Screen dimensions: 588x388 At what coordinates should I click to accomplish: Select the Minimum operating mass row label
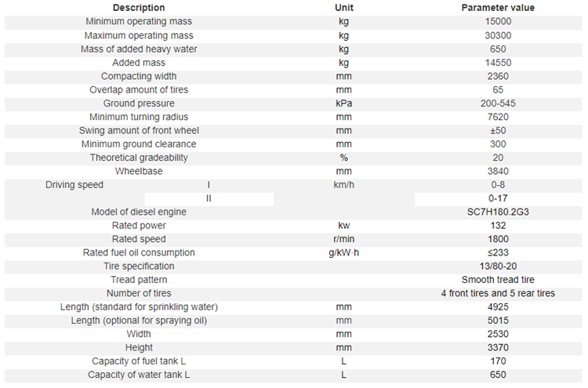pyautogui.click(x=139, y=21)
